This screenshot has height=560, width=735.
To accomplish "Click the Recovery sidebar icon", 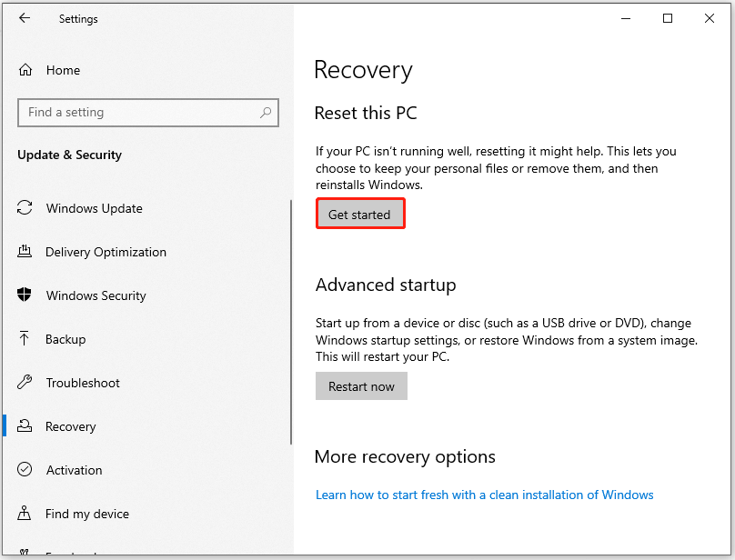I will 25,426.
